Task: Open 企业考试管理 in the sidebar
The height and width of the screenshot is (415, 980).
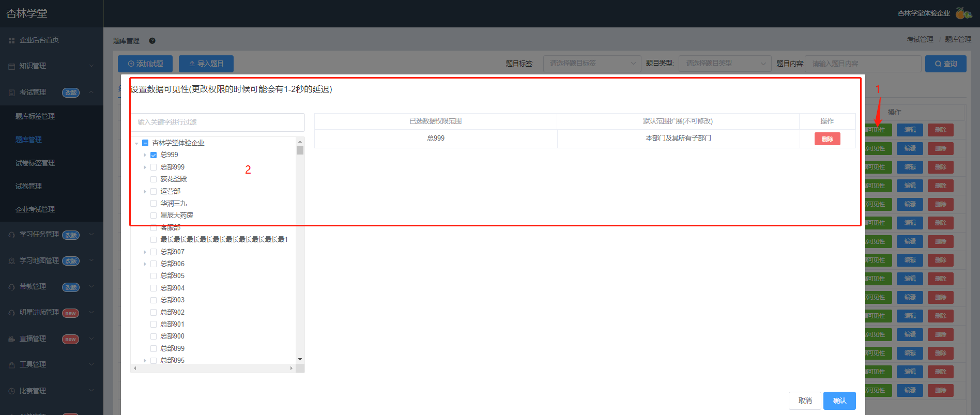Action: pyautogui.click(x=35, y=209)
